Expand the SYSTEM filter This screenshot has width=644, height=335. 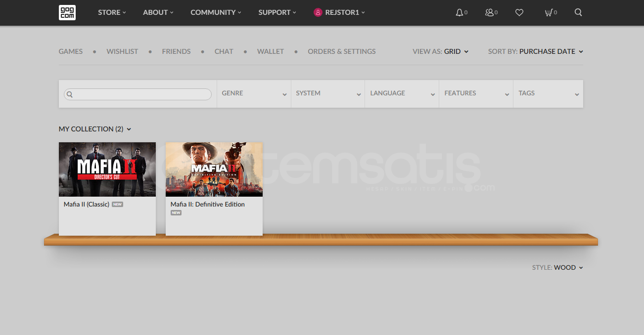328,93
